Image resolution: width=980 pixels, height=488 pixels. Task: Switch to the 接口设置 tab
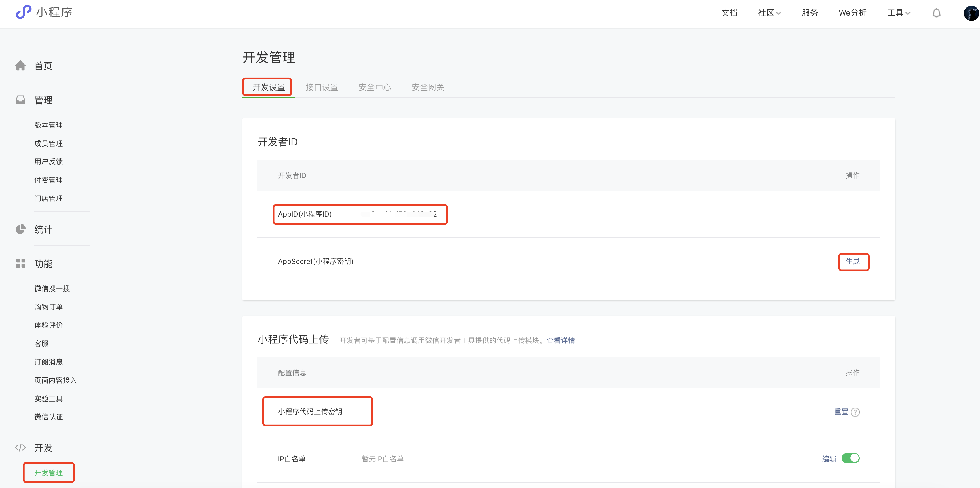point(322,87)
